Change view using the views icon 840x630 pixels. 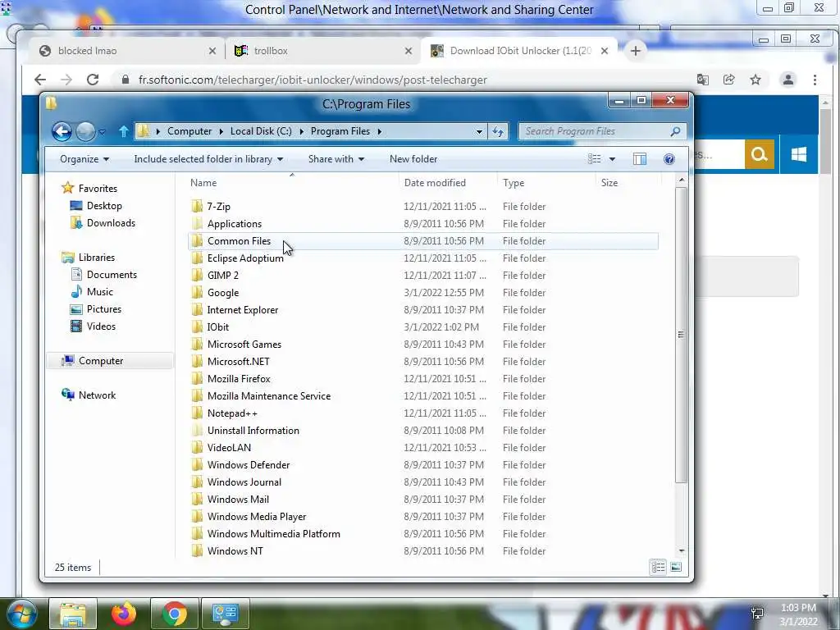[x=594, y=159]
